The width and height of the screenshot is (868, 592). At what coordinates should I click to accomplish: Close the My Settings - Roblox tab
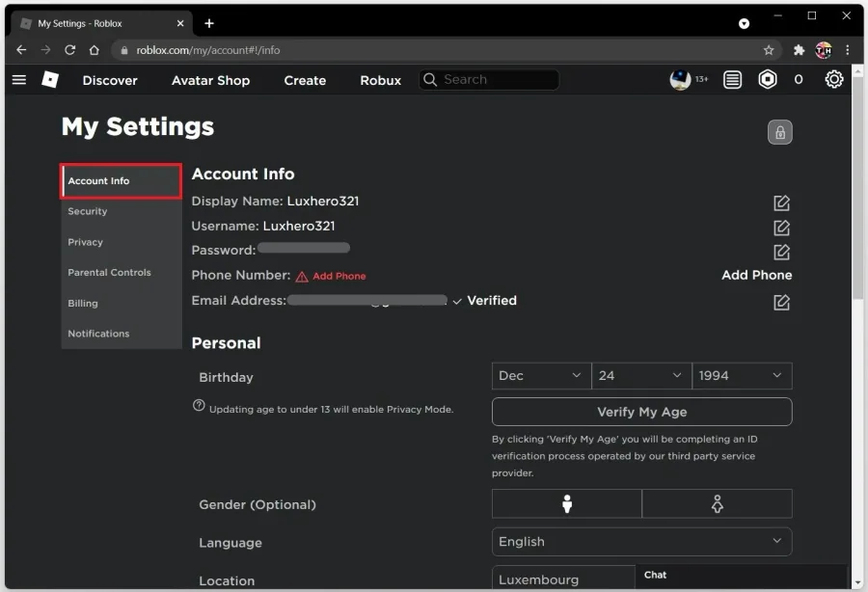pyautogui.click(x=180, y=23)
